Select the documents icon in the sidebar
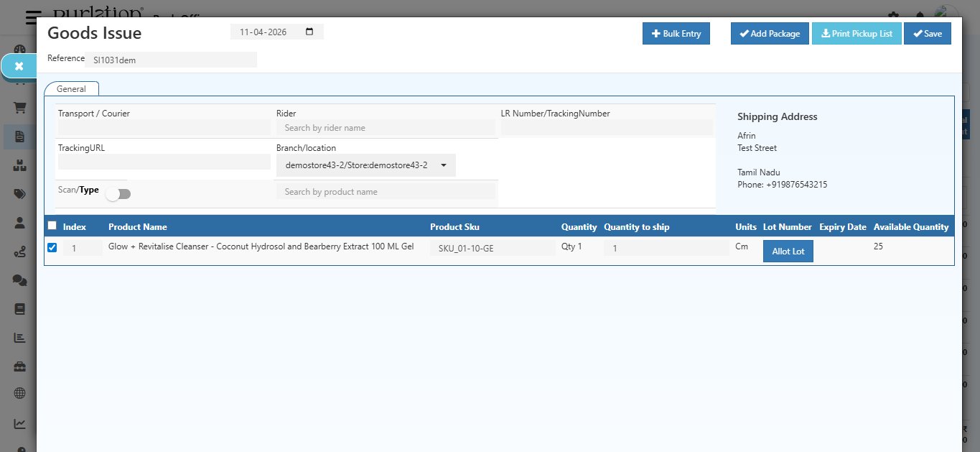Image resolution: width=980 pixels, height=452 pixels. coord(19,137)
